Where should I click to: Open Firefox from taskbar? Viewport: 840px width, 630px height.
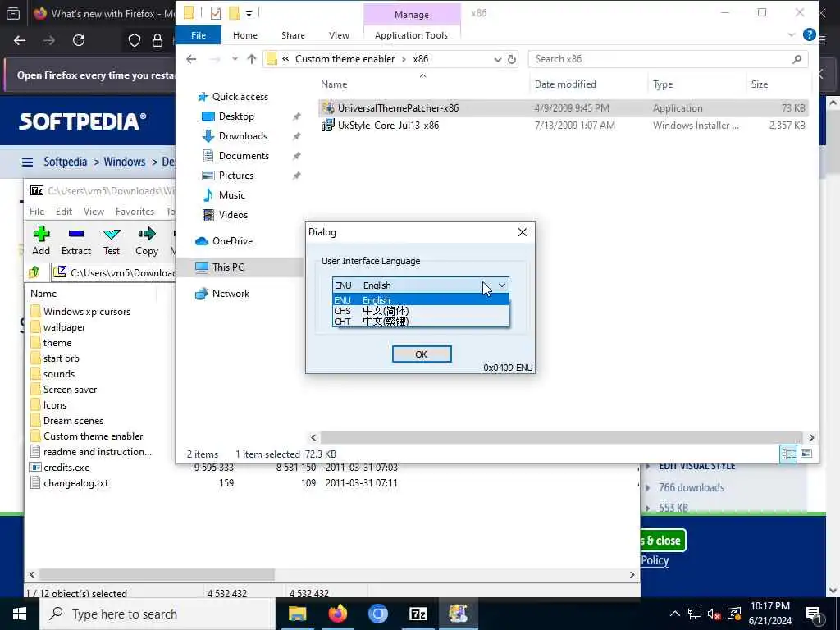coord(338,614)
